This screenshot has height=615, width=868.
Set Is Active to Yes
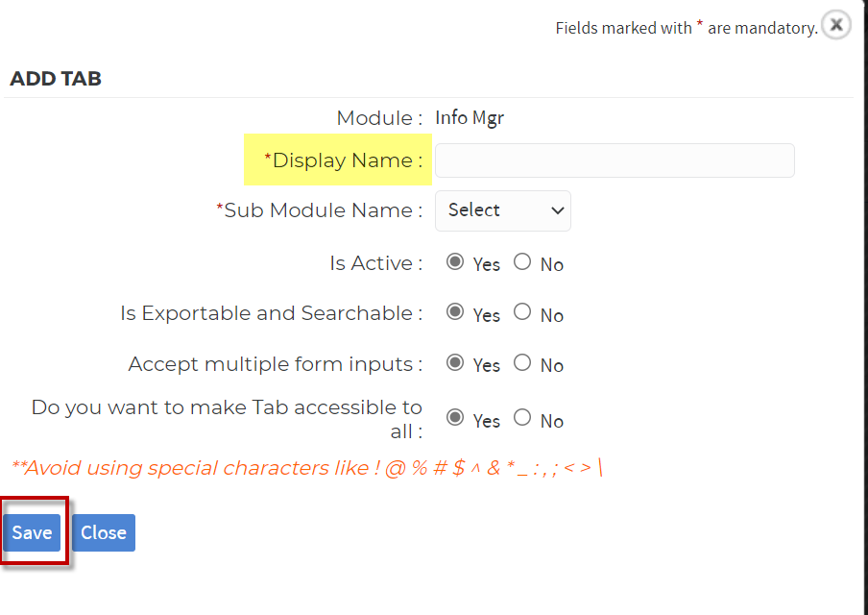(x=455, y=261)
